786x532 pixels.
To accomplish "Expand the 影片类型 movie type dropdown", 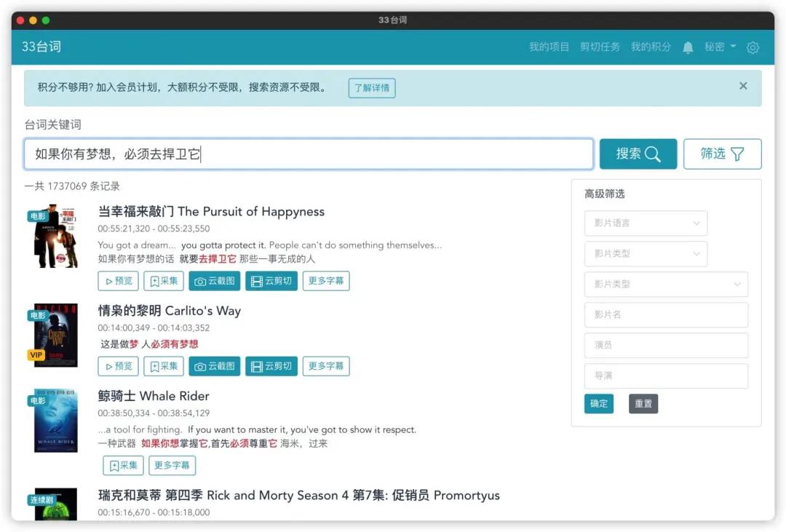I will [646, 253].
